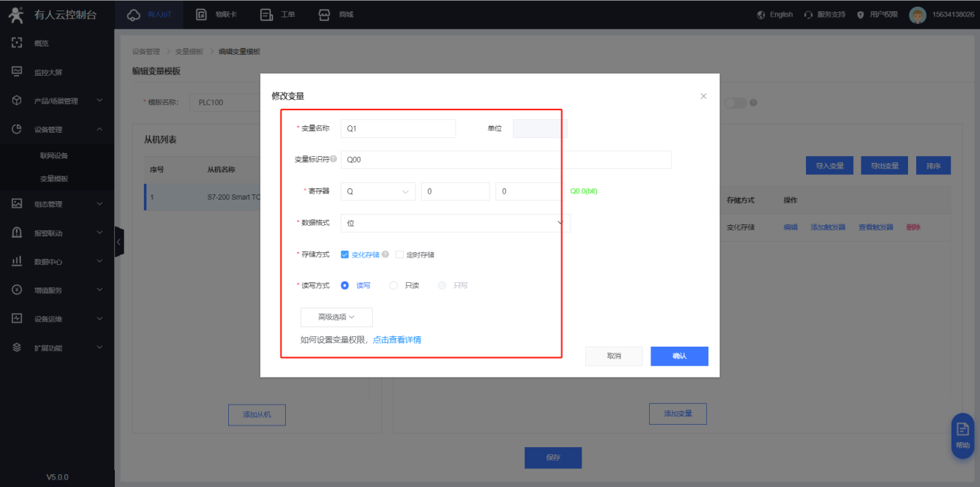This screenshot has height=487, width=980.
Task: Click the 报警联动 alarm bell icon
Action: click(x=17, y=233)
